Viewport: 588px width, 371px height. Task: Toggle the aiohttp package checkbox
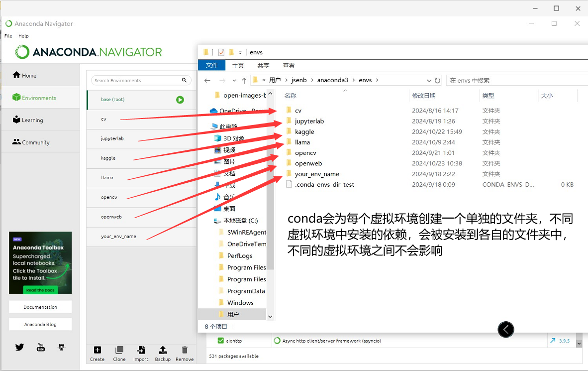(220, 341)
